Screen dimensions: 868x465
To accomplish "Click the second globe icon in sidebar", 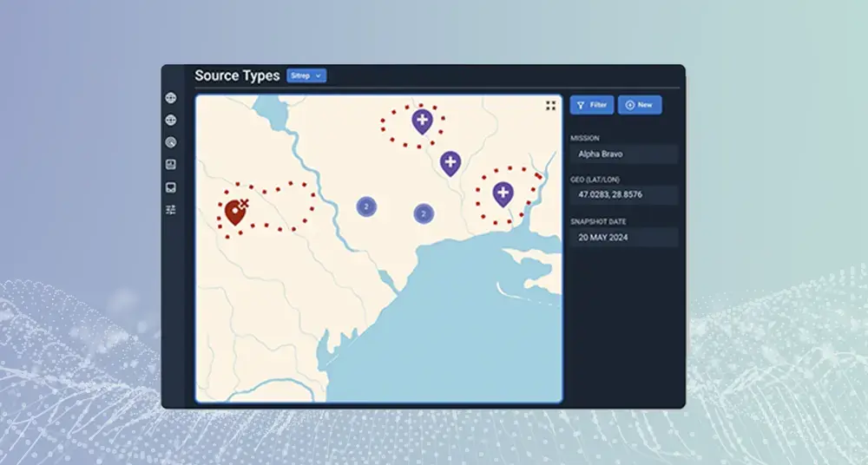I will coord(171,121).
